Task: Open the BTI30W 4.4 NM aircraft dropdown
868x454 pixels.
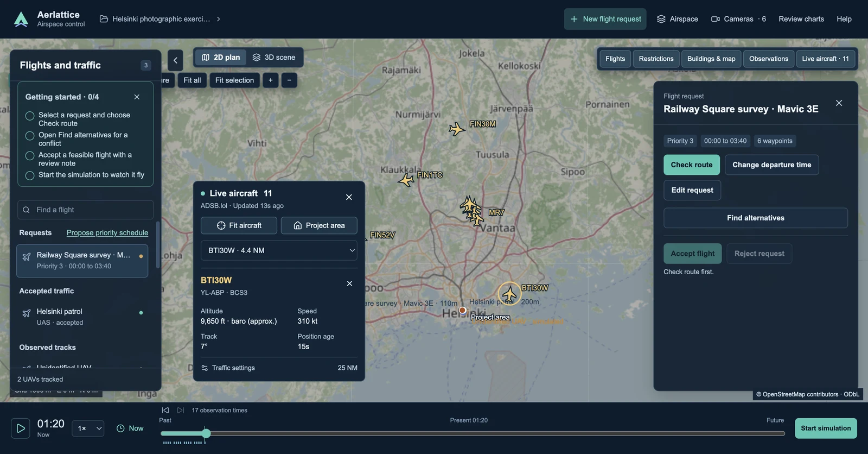Action: (279, 250)
